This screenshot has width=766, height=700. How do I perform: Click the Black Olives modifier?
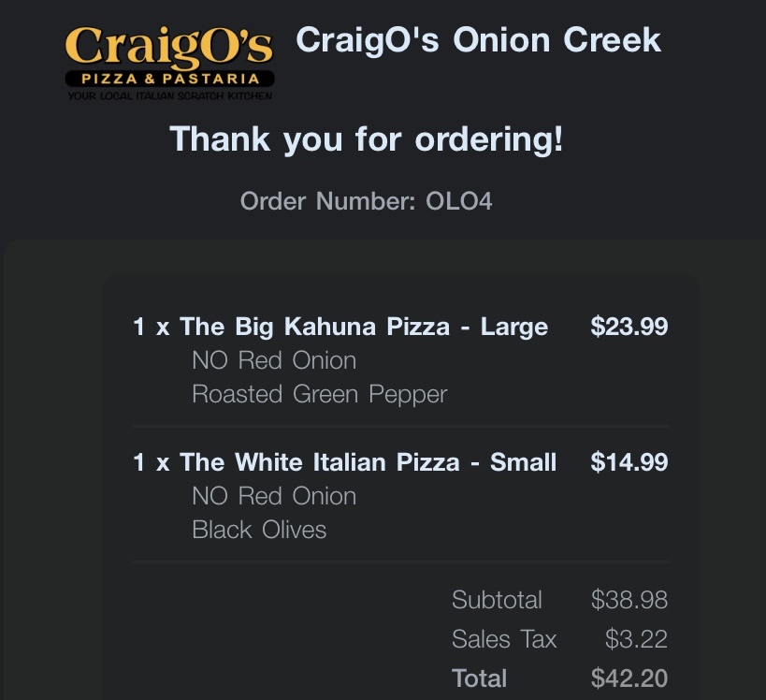[259, 530]
